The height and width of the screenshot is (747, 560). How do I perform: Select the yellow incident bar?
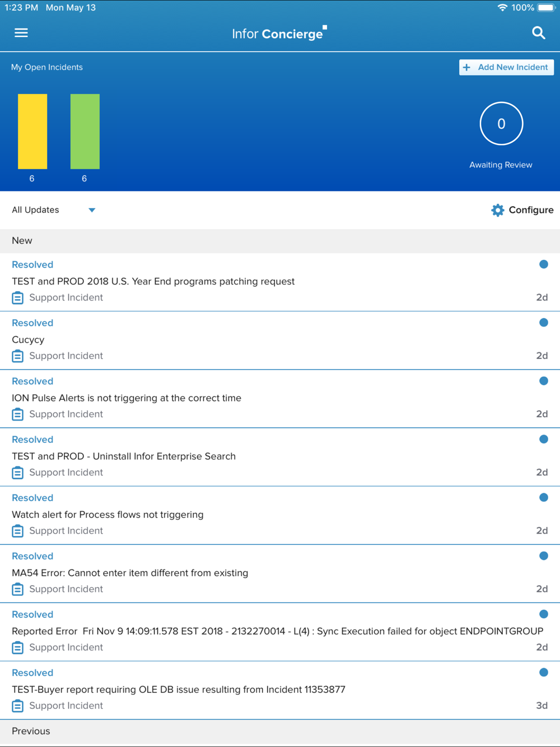32,131
